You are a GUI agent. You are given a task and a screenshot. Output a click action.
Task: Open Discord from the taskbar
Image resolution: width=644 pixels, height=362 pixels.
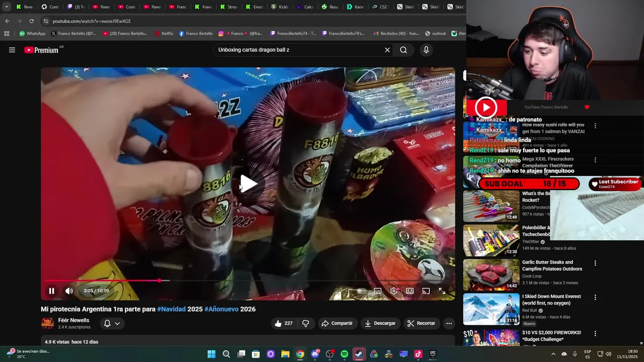[315, 354]
